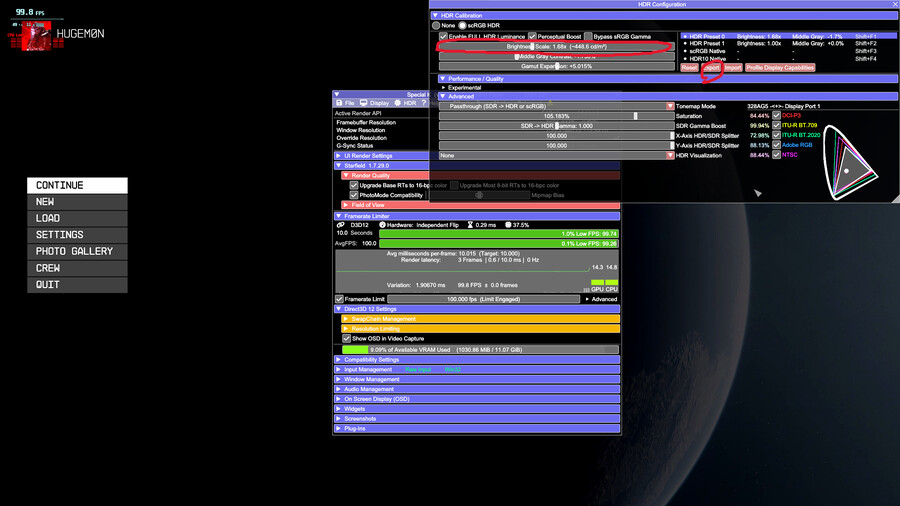Toggle the ITU-R BT.2020 gamut checkbox

(x=777, y=135)
